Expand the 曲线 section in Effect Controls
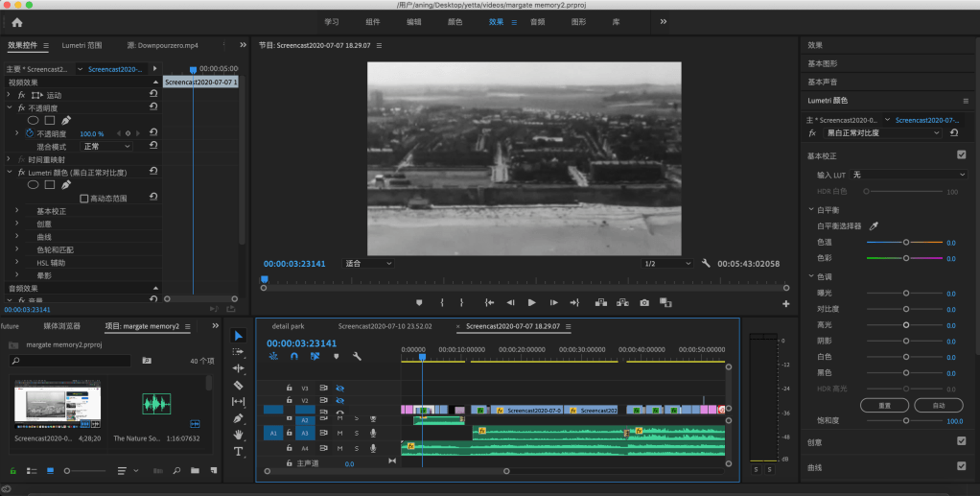This screenshot has height=496, width=980. coord(16,237)
